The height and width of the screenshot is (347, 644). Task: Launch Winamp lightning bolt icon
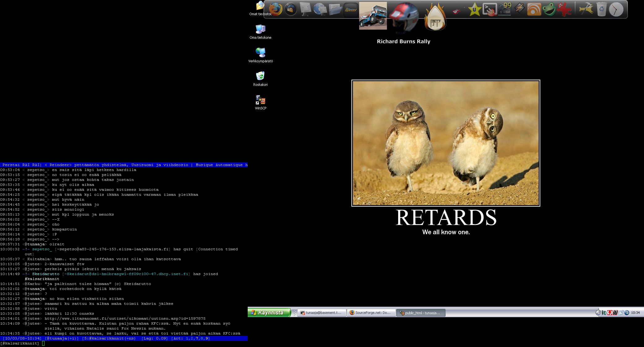pyautogui.click(x=519, y=9)
